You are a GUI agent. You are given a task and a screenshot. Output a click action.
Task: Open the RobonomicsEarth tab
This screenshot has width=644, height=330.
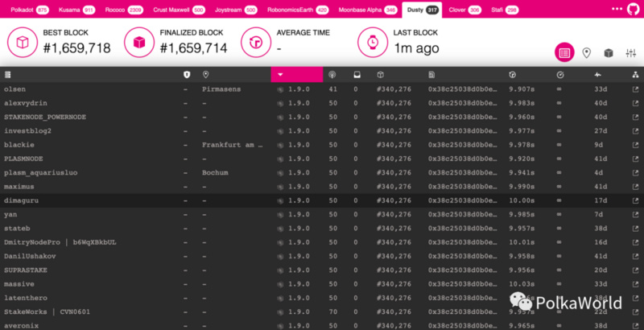coord(298,10)
